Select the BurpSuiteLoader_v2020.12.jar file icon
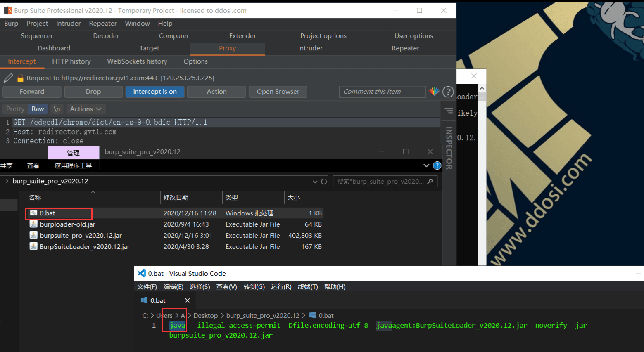Viewport: 644px width, 352px height. pos(33,246)
